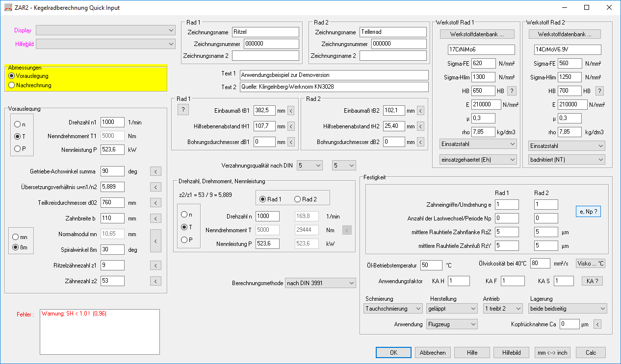Click the '?' button next to HB for Werkstoff Rad 1

tap(512, 91)
